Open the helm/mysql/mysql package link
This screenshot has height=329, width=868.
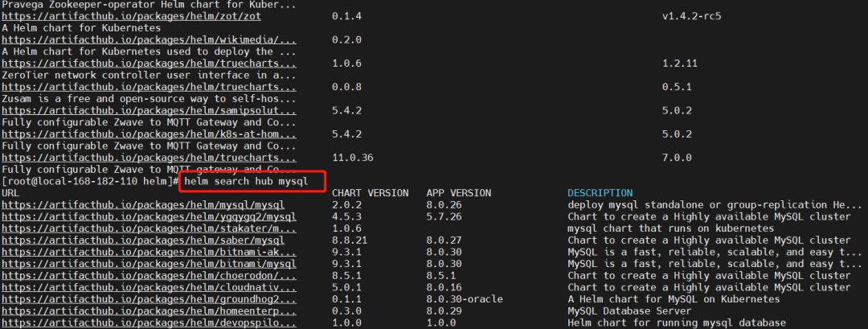coord(143,205)
